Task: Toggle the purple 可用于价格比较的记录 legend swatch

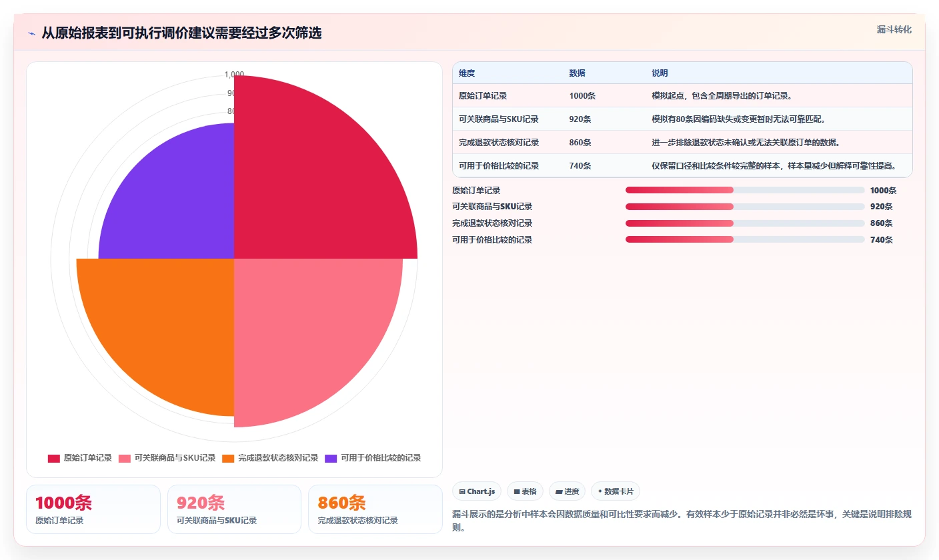Action: [331, 458]
